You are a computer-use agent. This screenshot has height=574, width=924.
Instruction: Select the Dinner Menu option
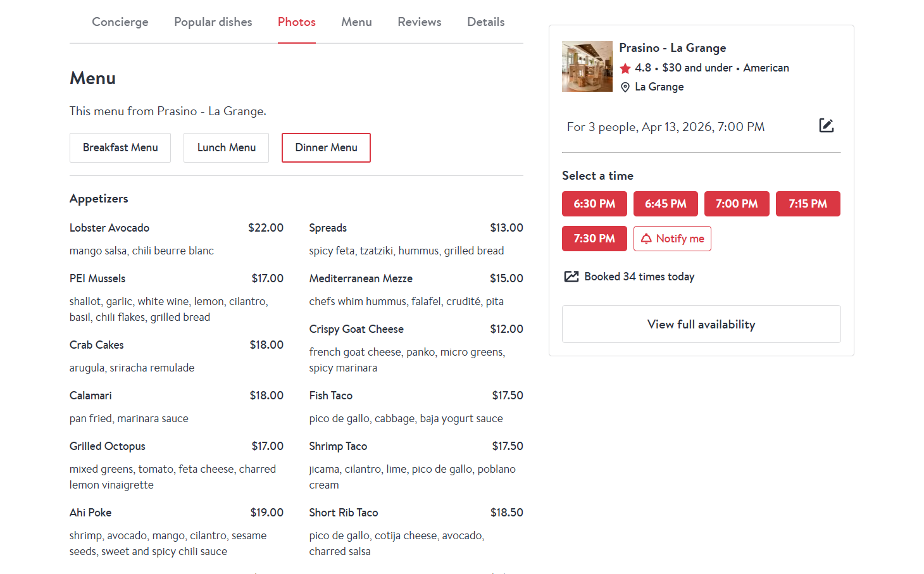coord(326,147)
